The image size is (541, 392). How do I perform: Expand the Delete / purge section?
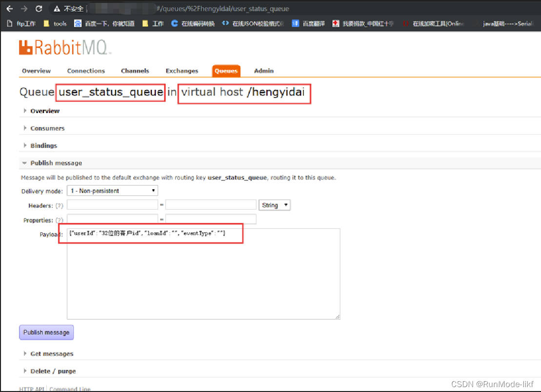pos(53,371)
